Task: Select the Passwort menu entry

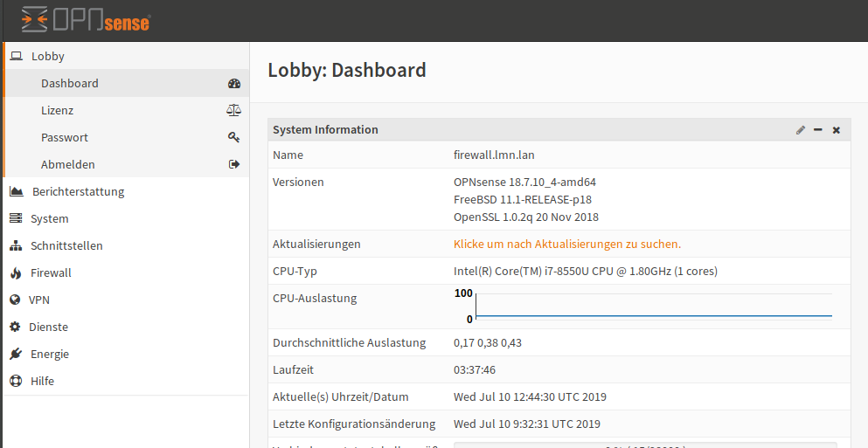Action: [126, 138]
